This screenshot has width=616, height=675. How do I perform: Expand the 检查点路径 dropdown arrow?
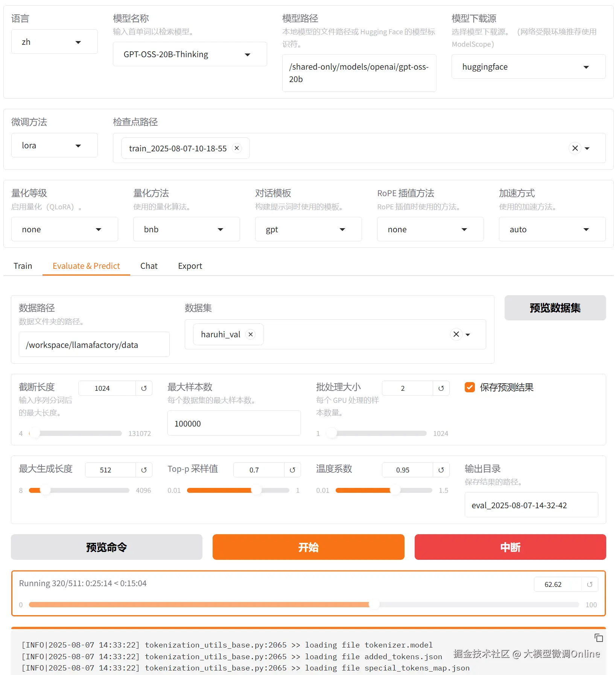(587, 148)
